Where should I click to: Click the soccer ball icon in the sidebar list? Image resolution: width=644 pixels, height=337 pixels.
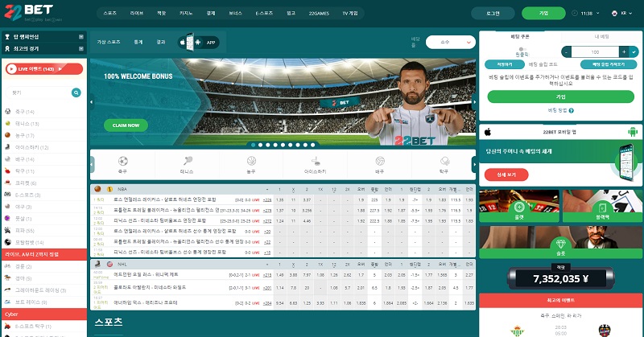8,112
